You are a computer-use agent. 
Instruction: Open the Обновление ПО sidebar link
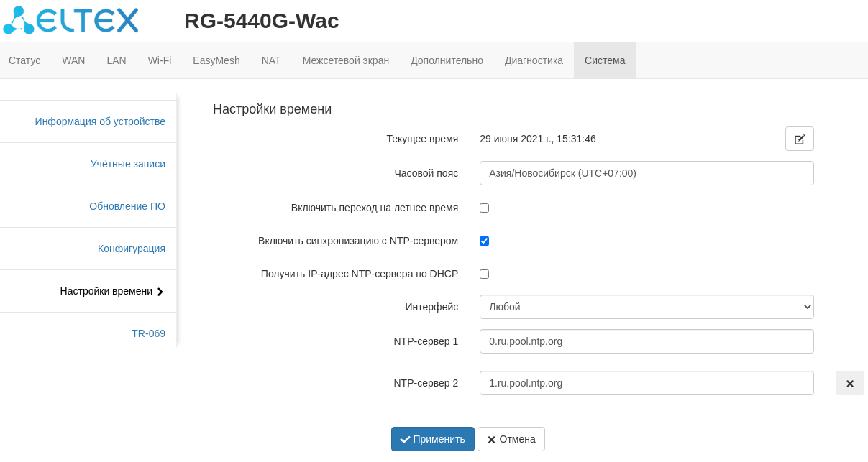click(127, 206)
